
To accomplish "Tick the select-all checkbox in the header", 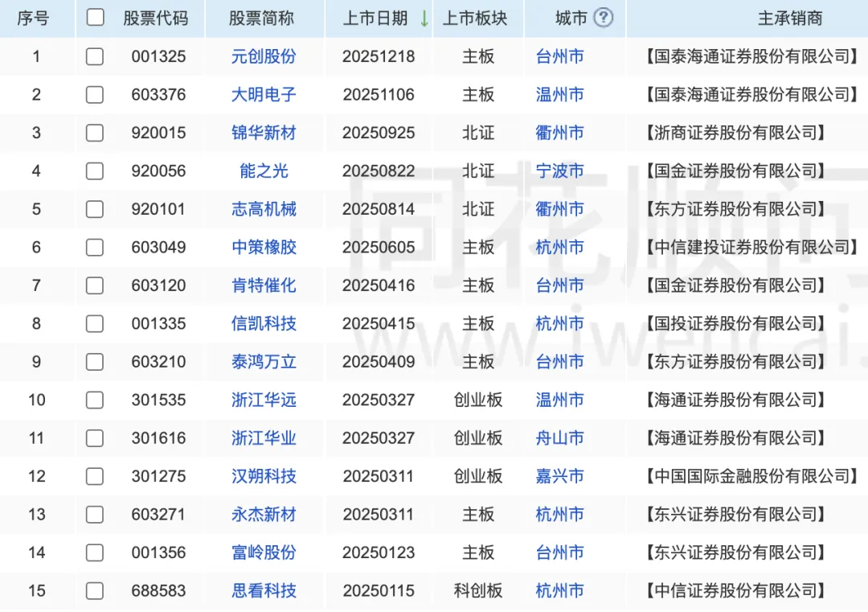I will [x=95, y=18].
